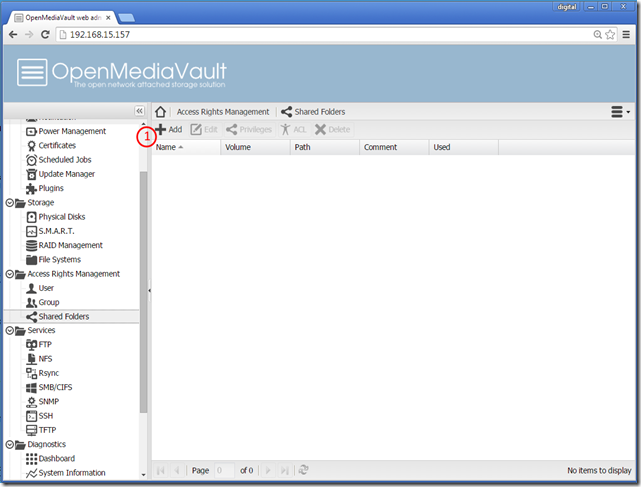Click the ACL toolbar button
This screenshot has width=641, height=487.
point(293,130)
